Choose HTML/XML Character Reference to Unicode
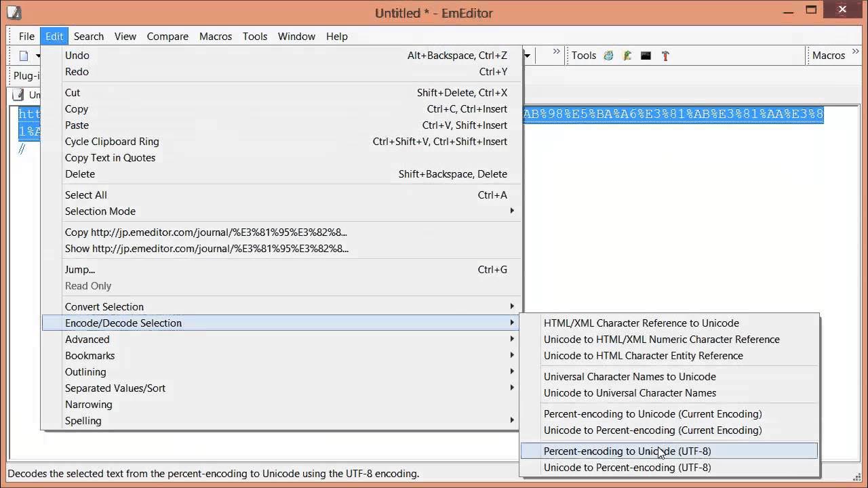Viewport: 868px width, 488px height. tap(669, 323)
